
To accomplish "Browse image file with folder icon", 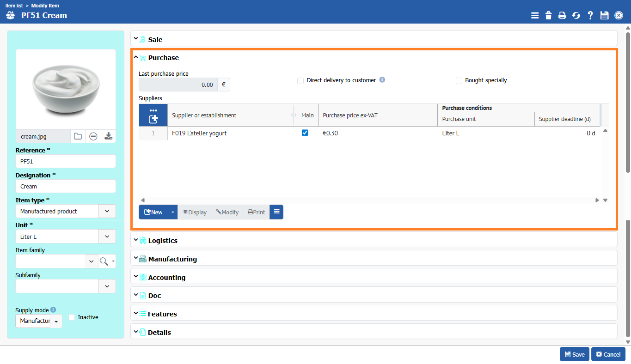I will (78, 136).
